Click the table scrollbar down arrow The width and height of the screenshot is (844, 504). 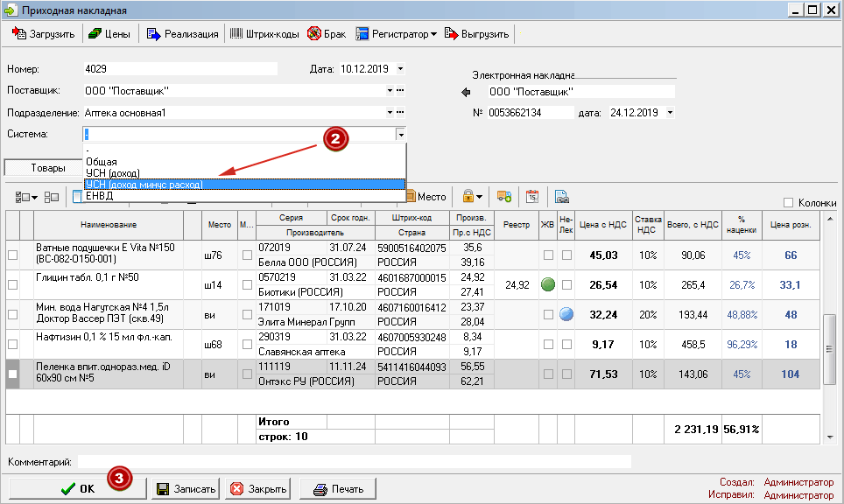pos(829,437)
